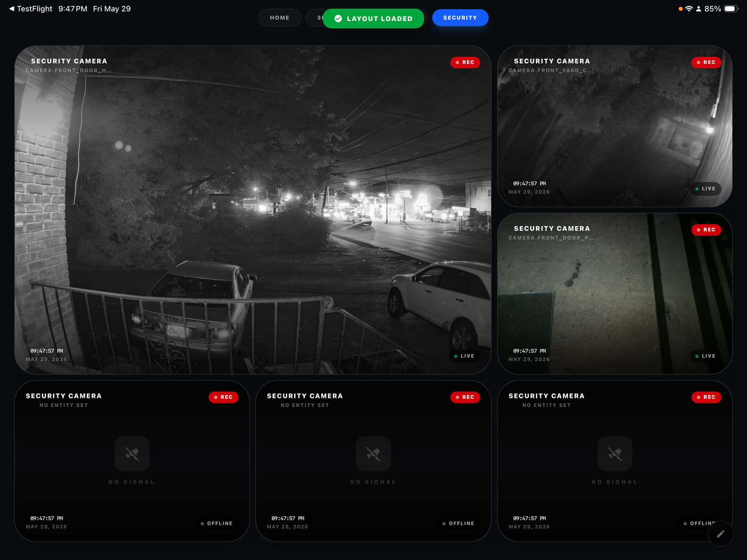Tap LIVE badge on CAMERA.FRONT_DOOR_H feed
This screenshot has width=747, height=560.
465,356
